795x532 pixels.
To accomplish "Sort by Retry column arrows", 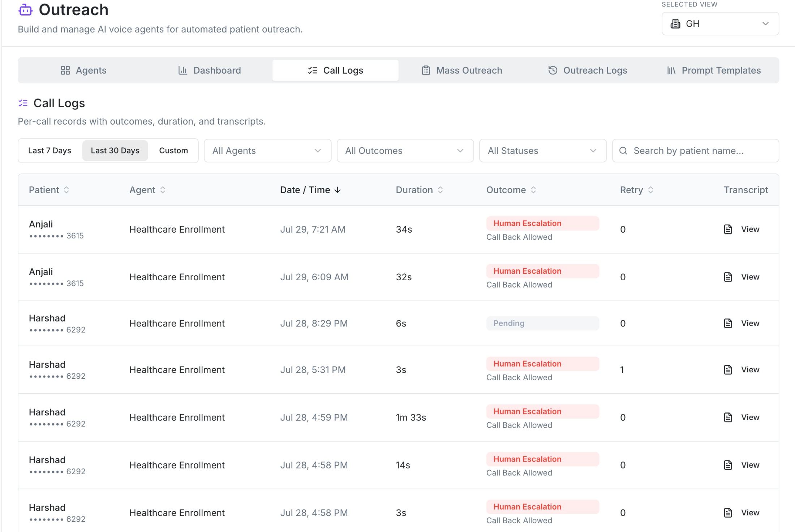I will 651,190.
